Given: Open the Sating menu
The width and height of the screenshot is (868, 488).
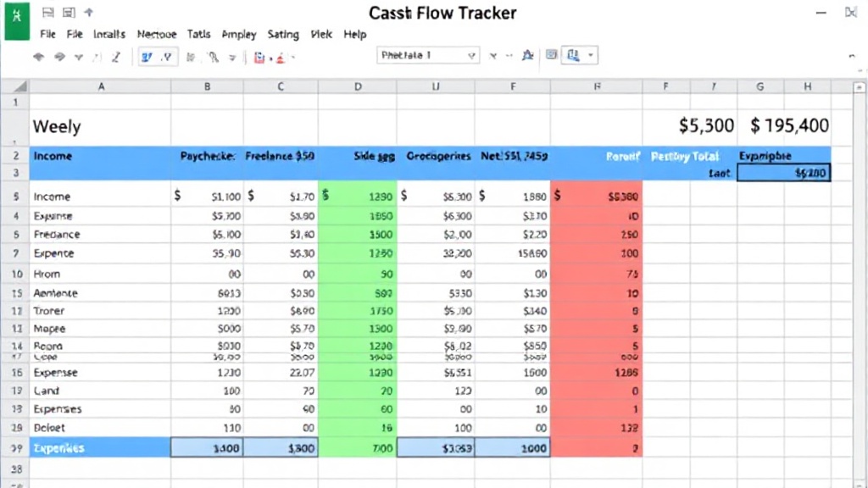Looking at the screenshot, I should click(x=283, y=34).
